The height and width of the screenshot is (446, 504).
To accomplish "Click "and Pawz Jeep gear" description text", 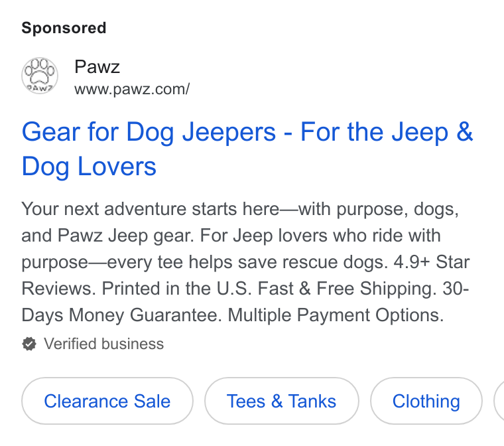I will (x=107, y=236).
